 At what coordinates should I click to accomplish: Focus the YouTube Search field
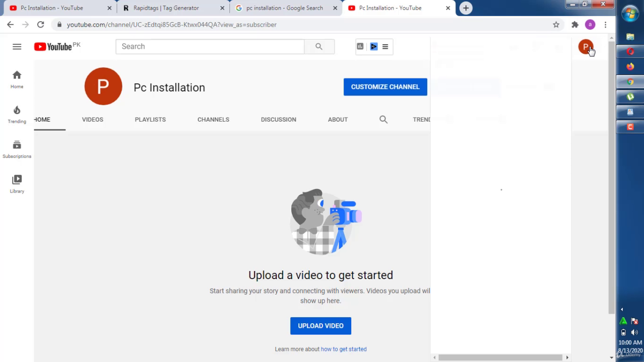210,47
